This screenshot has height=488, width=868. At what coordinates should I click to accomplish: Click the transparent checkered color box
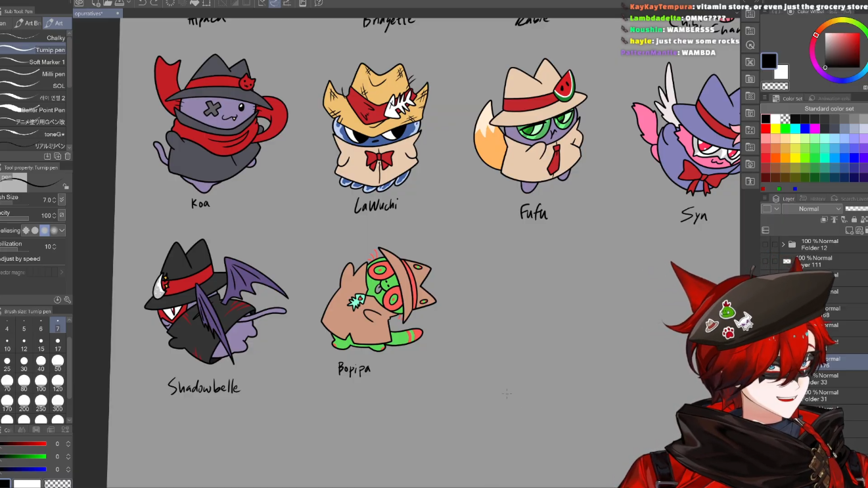pos(775,86)
